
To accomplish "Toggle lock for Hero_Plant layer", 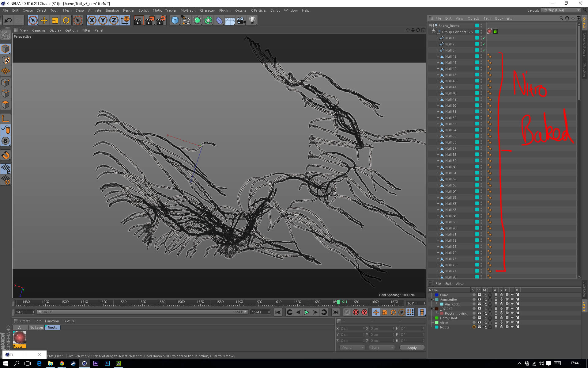I will point(490,318).
